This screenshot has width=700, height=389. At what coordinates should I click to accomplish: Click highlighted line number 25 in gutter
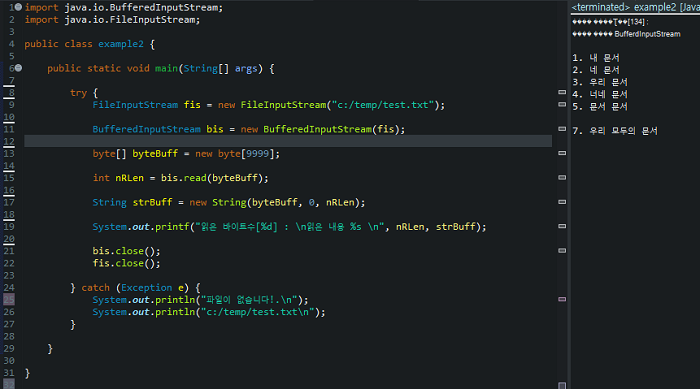coord(9,299)
